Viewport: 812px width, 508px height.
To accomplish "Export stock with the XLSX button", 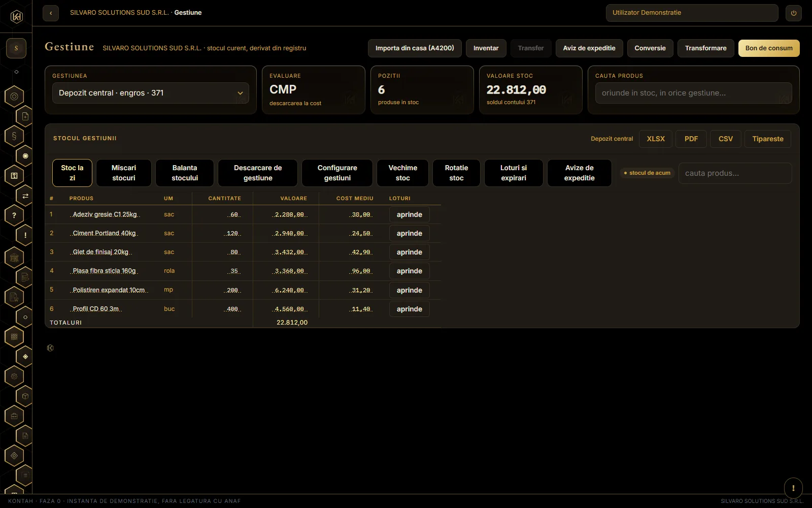I will (656, 139).
